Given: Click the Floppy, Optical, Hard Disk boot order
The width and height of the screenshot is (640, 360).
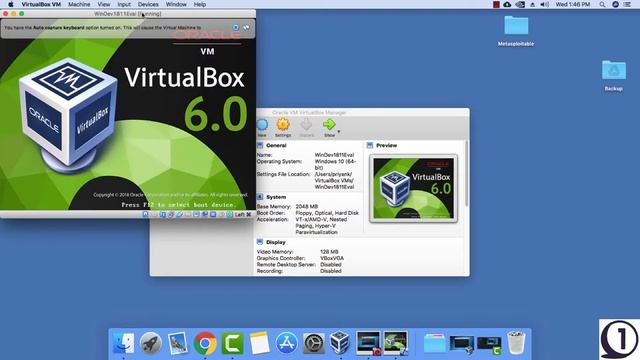Looking at the screenshot, I should coord(327,213).
